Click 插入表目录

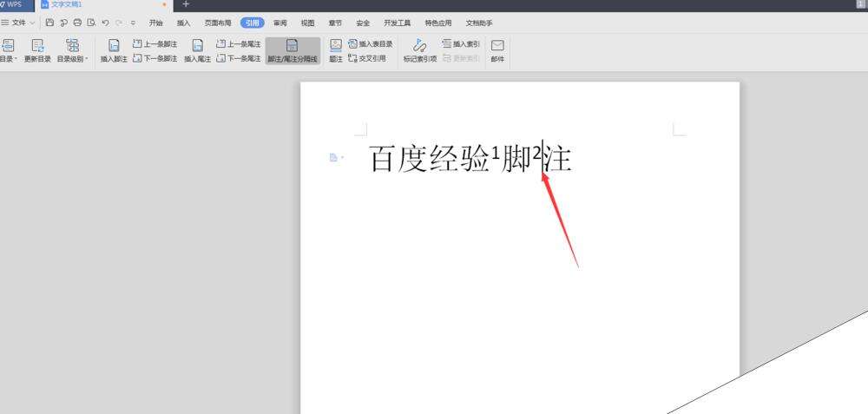pyautogui.click(x=371, y=43)
